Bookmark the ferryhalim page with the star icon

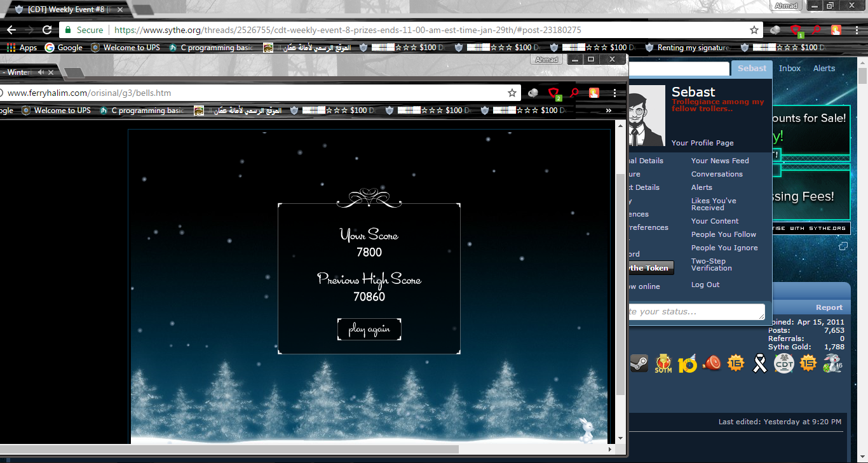pyautogui.click(x=512, y=93)
